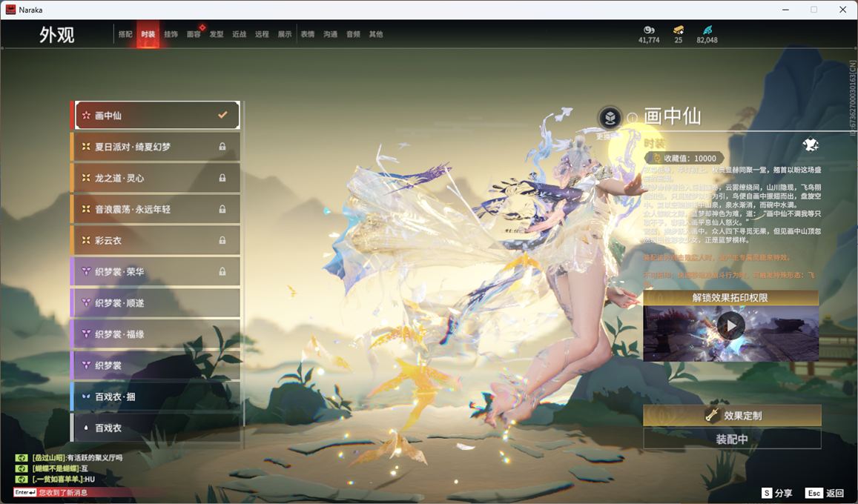Click the chat input Enter prompt
The image size is (858, 504).
tap(25, 493)
